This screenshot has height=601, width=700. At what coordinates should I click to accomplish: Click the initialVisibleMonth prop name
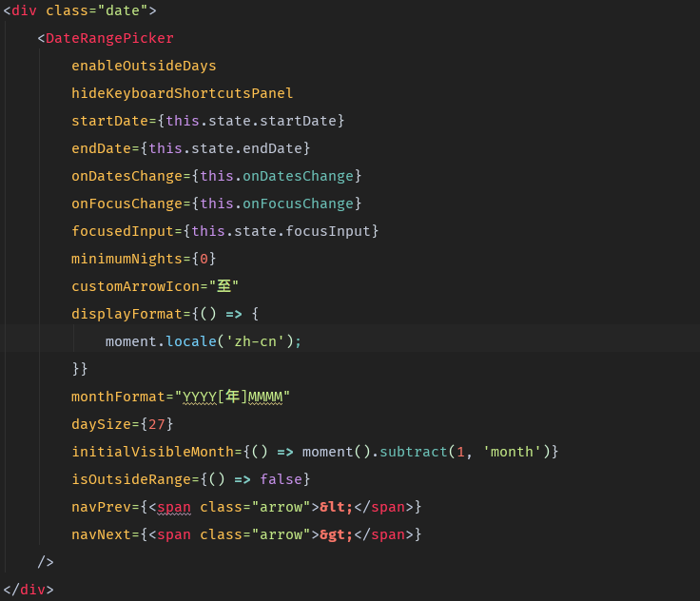tap(152, 452)
